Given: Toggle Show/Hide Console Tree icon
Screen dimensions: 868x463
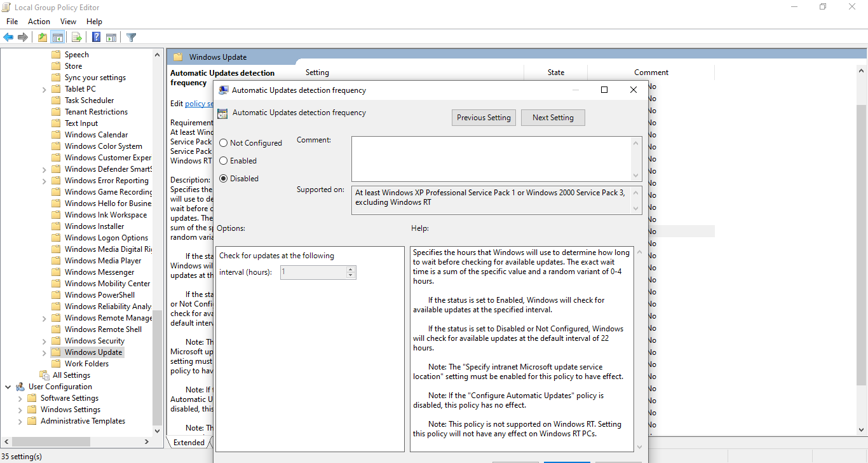Looking at the screenshot, I should pos(57,38).
